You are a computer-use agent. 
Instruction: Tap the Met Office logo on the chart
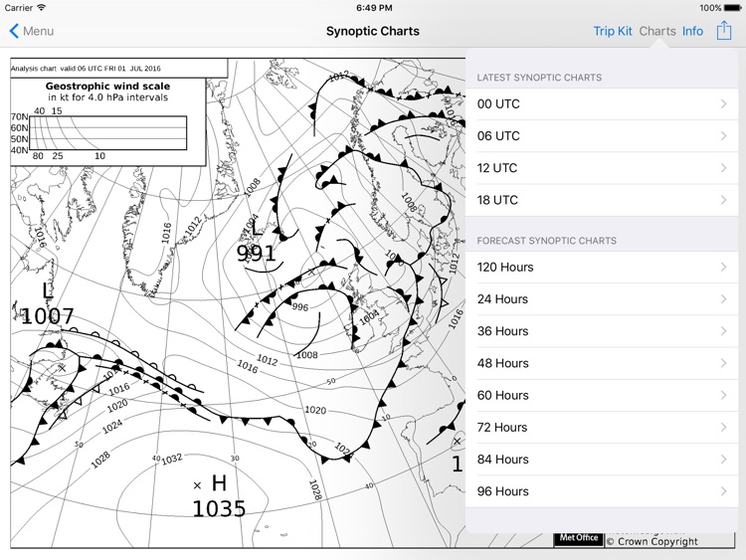[x=579, y=538]
